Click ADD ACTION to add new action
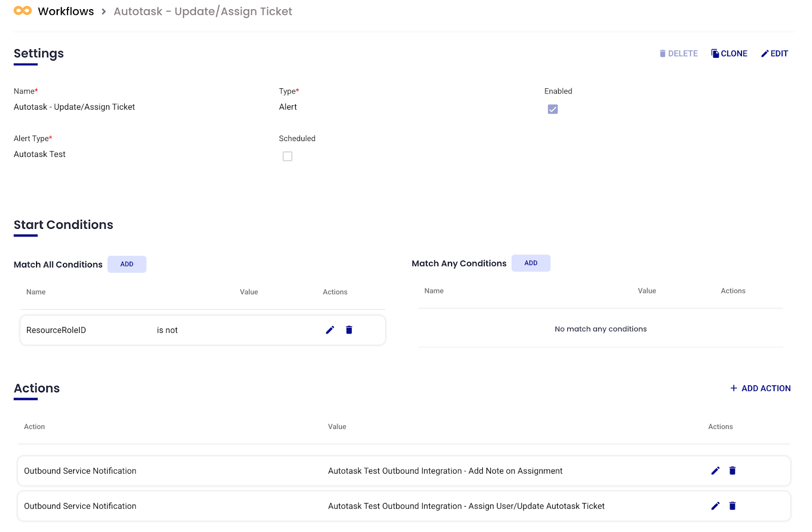This screenshot has width=812, height=532. click(x=760, y=388)
